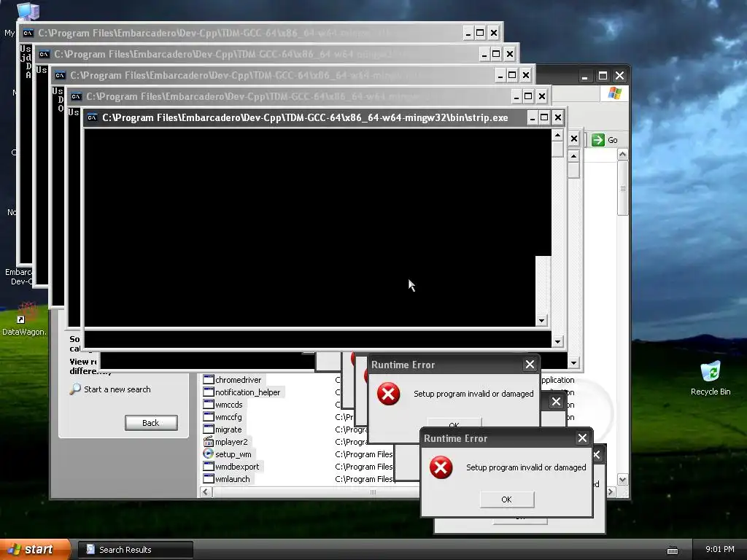This screenshot has width=747, height=560.
Task: Click results list horizontal scroll right arrow
Action: (611, 492)
